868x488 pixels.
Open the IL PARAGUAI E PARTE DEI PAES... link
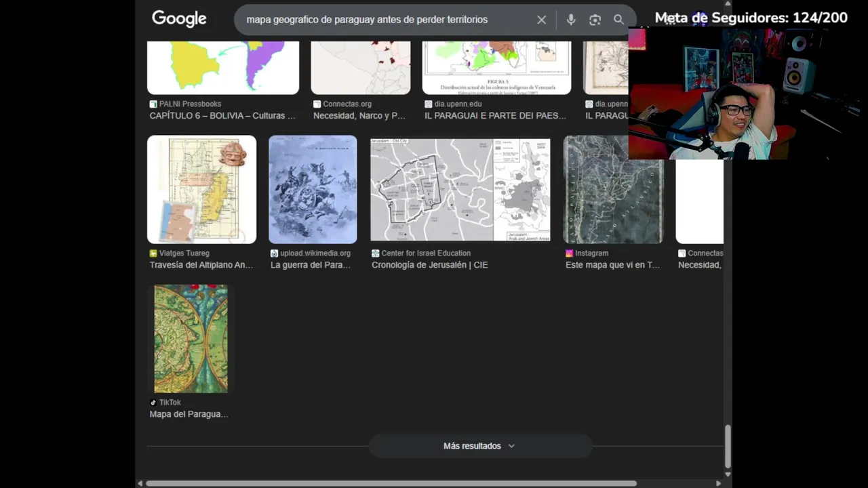click(x=495, y=116)
